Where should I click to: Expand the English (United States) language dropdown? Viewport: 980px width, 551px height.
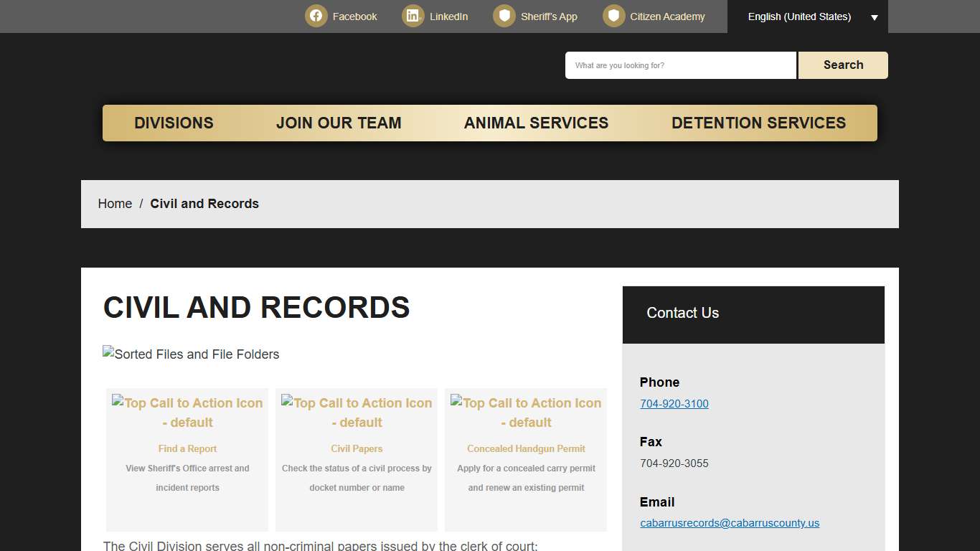click(x=807, y=16)
